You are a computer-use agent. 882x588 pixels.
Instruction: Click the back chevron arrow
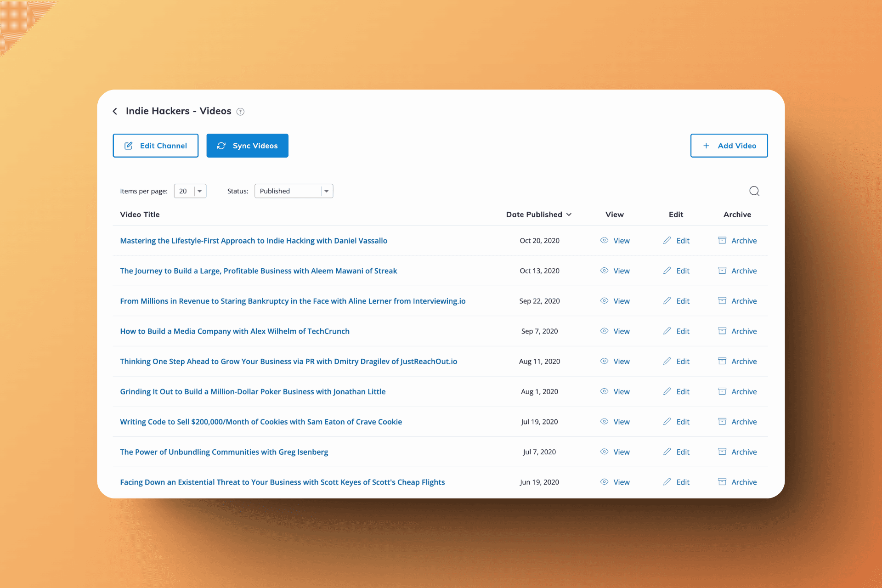[115, 111]
